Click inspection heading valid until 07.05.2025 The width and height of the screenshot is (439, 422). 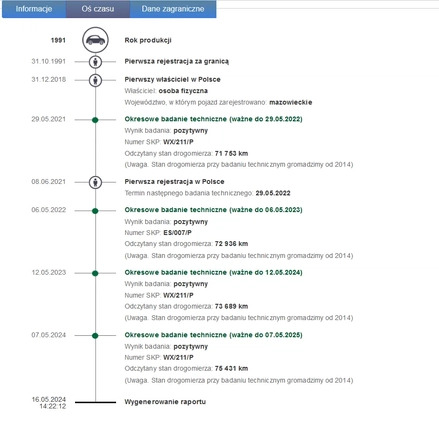(x=213, y=335)
